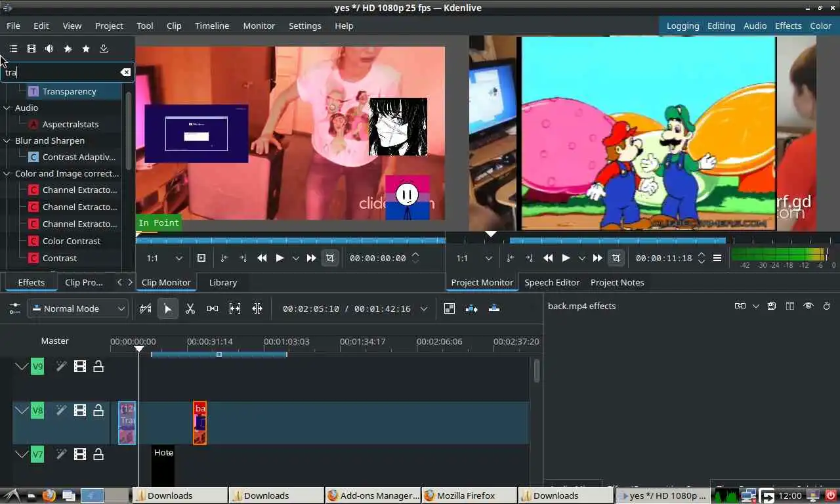Open the Normal Mode dropdown

tap(77, 308)
